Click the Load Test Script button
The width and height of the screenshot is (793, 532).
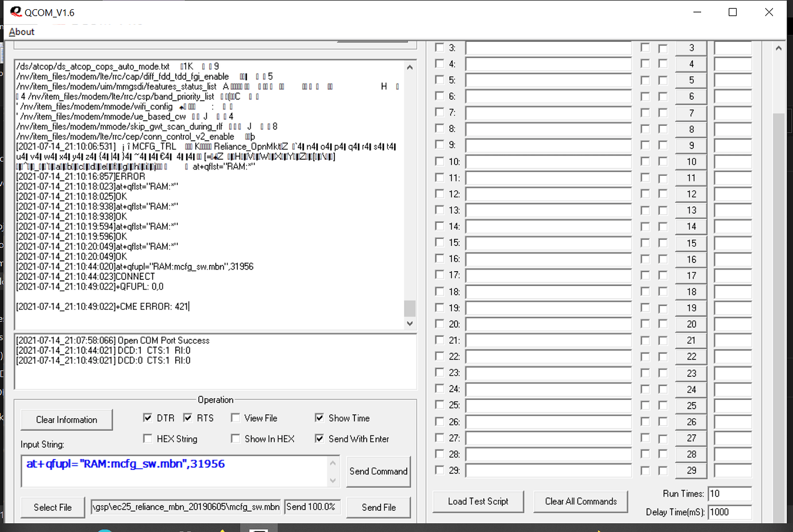coord(478,501)
